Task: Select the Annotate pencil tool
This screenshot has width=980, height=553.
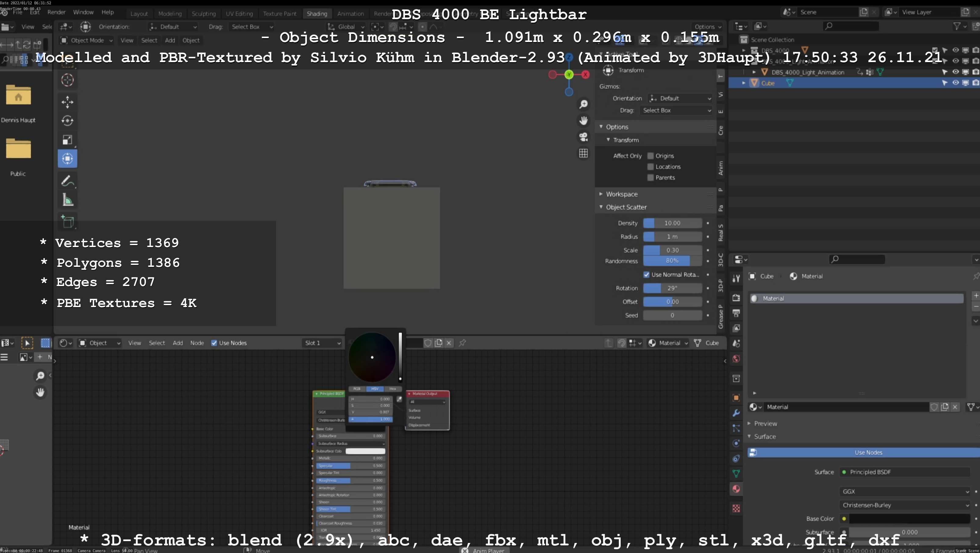Action: tap(67, 181)
